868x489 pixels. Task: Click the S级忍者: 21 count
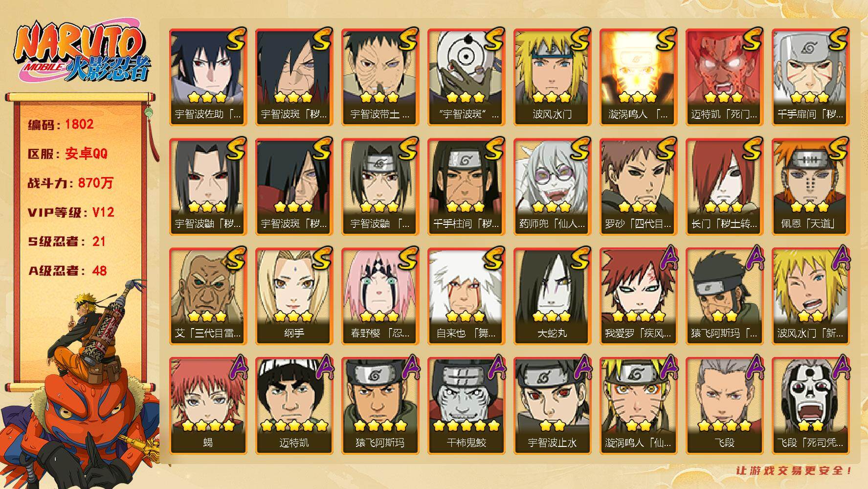67,242
